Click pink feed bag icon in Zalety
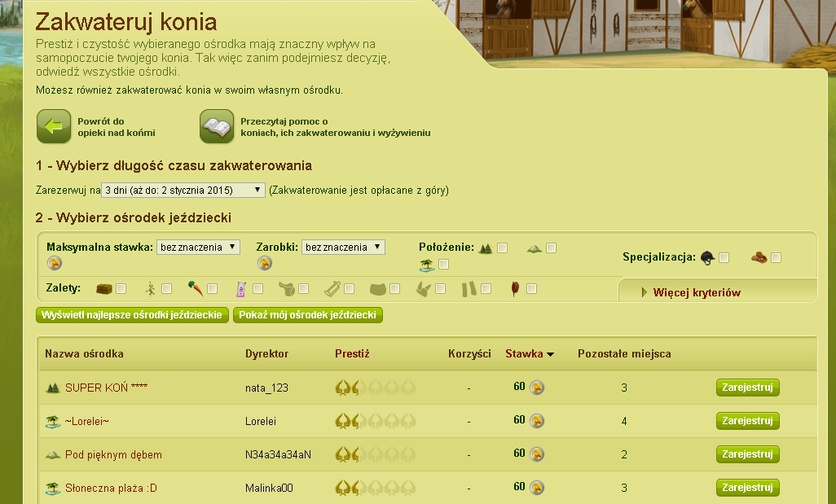Viewport: 836px width, 504px height. (241, 289)
